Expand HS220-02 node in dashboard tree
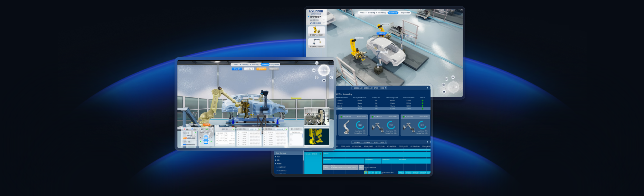Image resolution: width=644 pixels, height=196 pixels. point(277,171)
